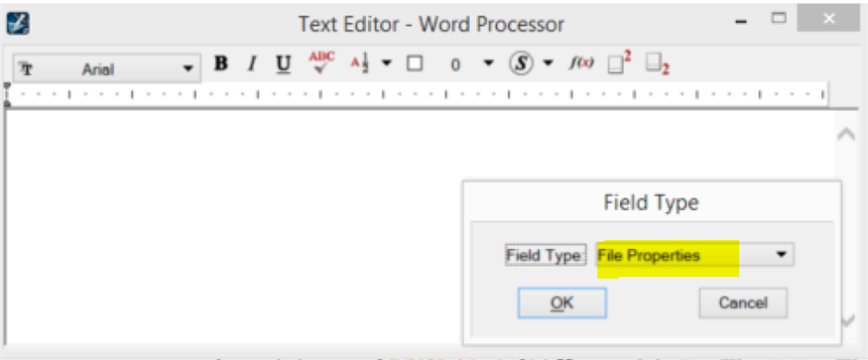Toggle the square box next to fractions
Screen dimensions: 868x360
[414, 64]
